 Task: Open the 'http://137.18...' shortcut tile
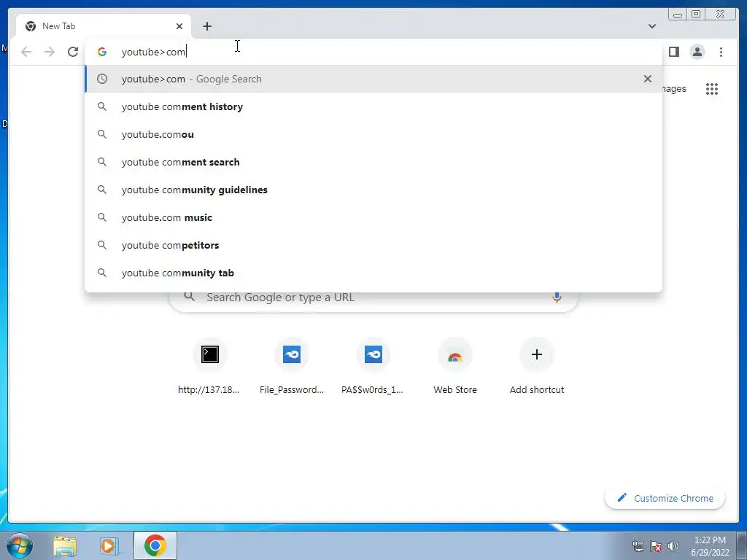(x=209, y=367)
